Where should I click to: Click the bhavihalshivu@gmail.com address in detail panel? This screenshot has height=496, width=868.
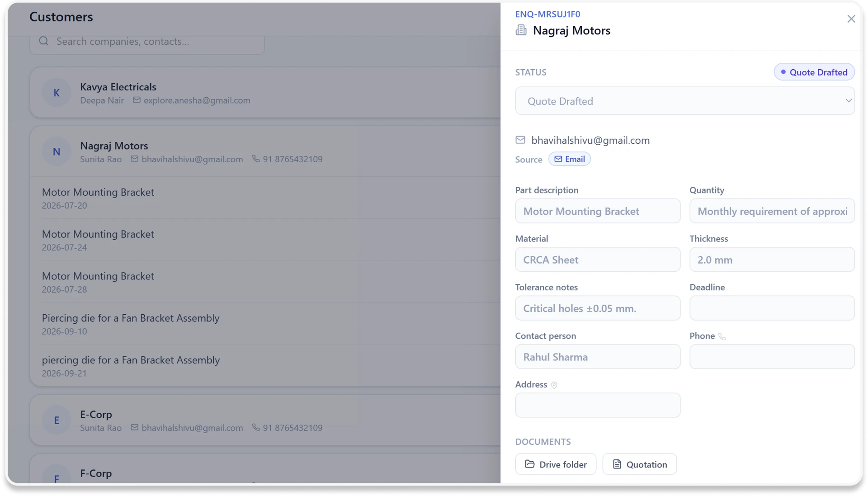[x=590, y=140]
